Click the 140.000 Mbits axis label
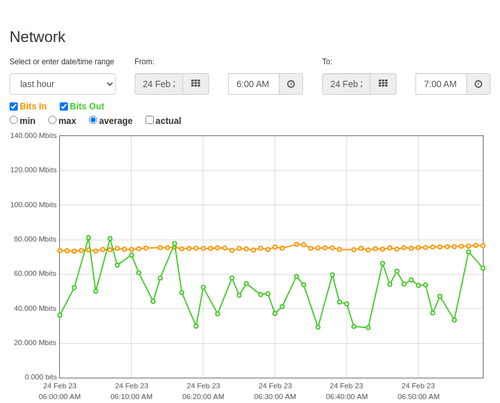 click(33, 135)
